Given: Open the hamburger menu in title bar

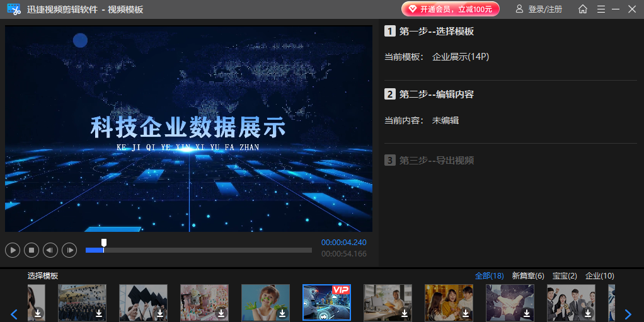Looking at the screenshot, I should tap(601, 9).
